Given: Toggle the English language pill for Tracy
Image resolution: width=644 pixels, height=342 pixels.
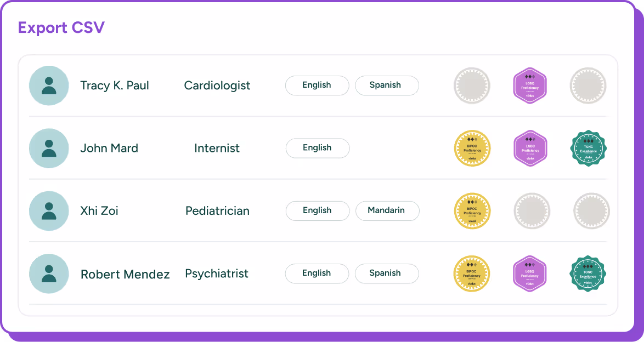Looking at the screenshot, I should (x=317, y=86).
